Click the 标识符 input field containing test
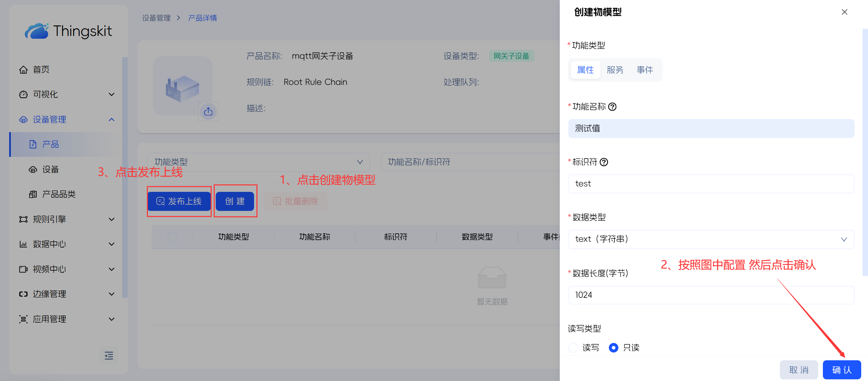The width and height of the screenshot is (868, 381). [711, 184]
